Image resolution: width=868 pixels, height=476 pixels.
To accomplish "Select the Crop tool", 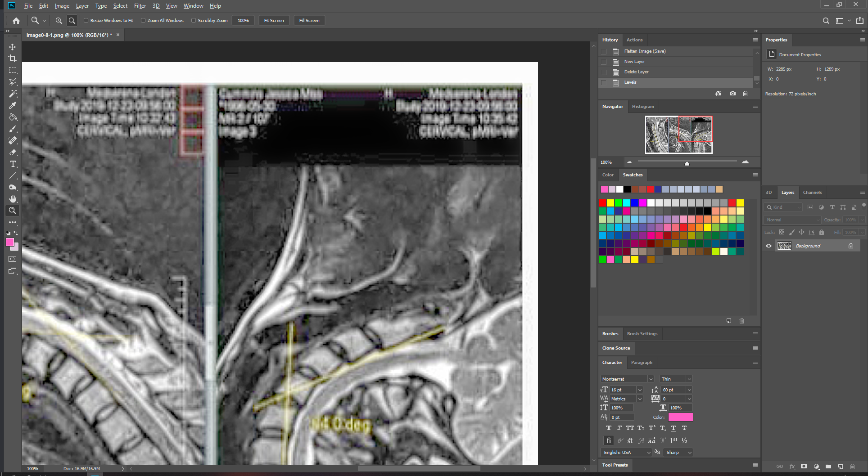I will pyautogui.click(x=13, y=58).
